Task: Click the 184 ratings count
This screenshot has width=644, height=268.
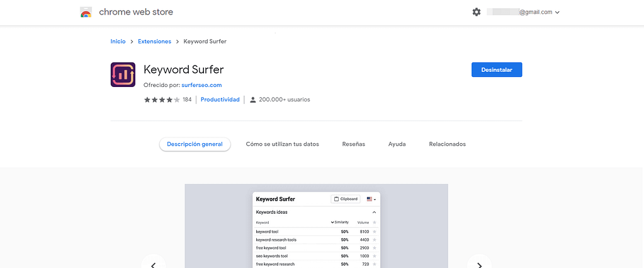Action: (x=187, y=100)
